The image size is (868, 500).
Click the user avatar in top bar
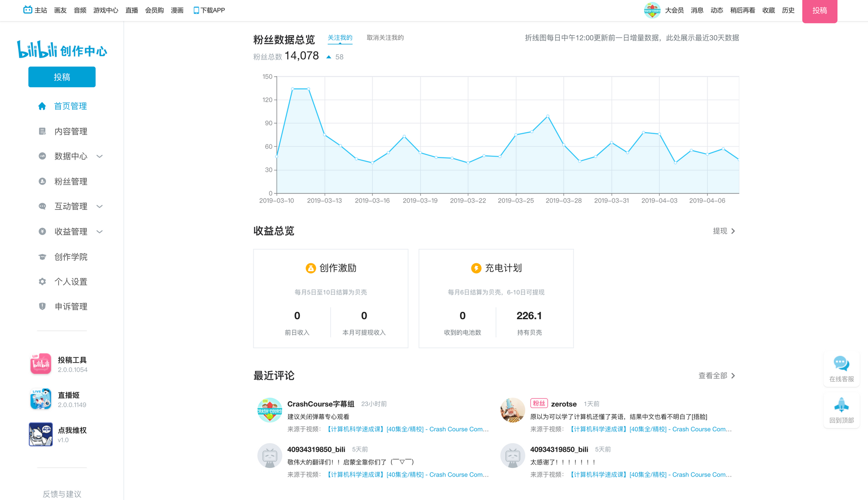click(651, 10)
